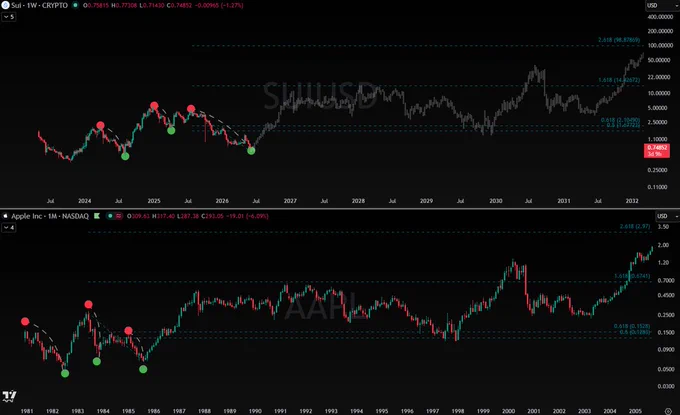The image size is (680, 415).
Task: Click the 1.618 (0.6741) Fibonacci label
Action: [632, 276]
